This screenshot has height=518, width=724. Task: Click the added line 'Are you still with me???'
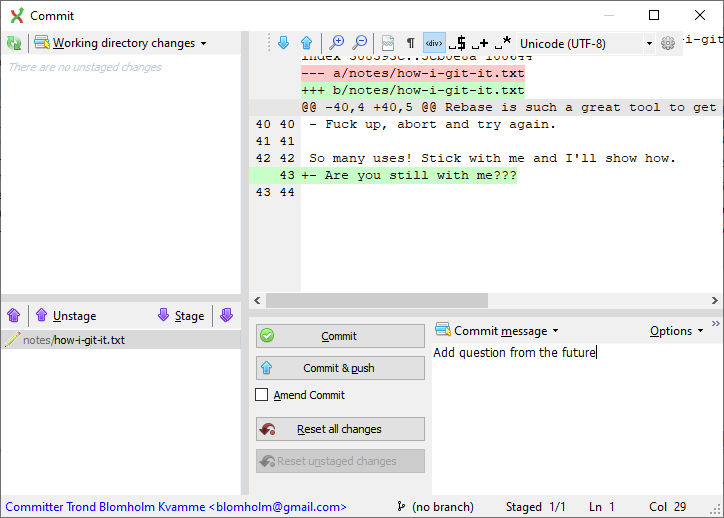[x=409, y=175]
